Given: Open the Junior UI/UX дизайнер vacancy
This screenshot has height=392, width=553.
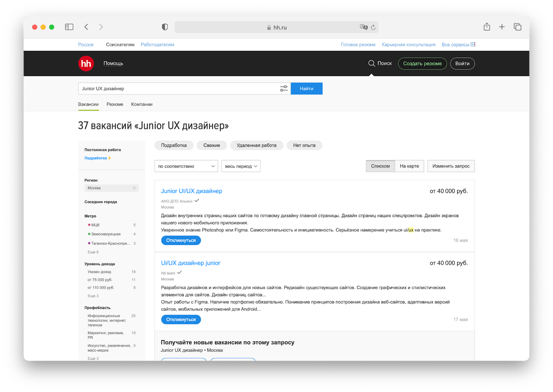Looking at the screenshot, I should (191, 191).
